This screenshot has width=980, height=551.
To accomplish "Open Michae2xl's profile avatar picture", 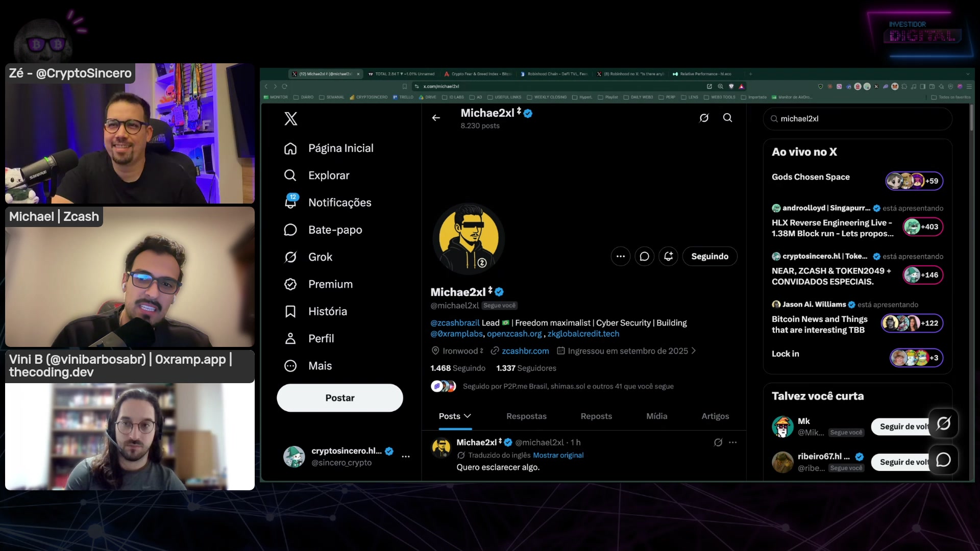I will point(469,238).
